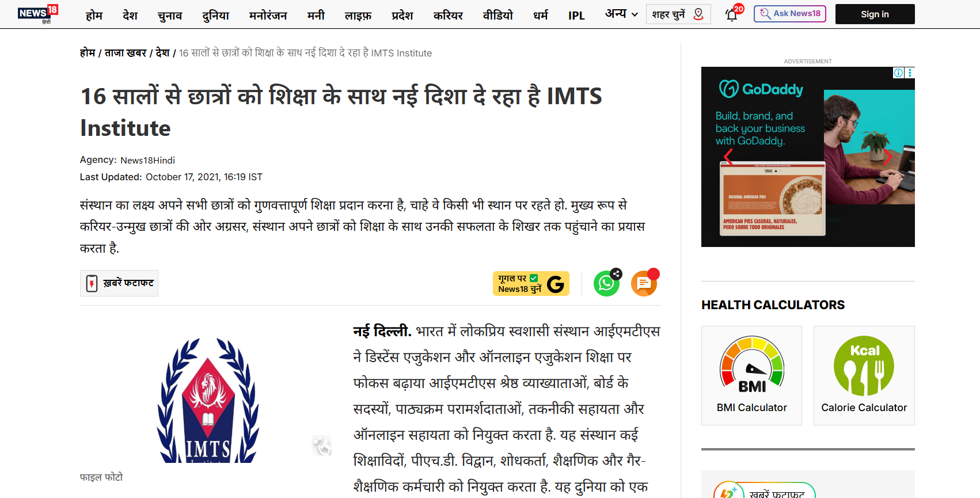Open the प्रदेश menu item

402,16
